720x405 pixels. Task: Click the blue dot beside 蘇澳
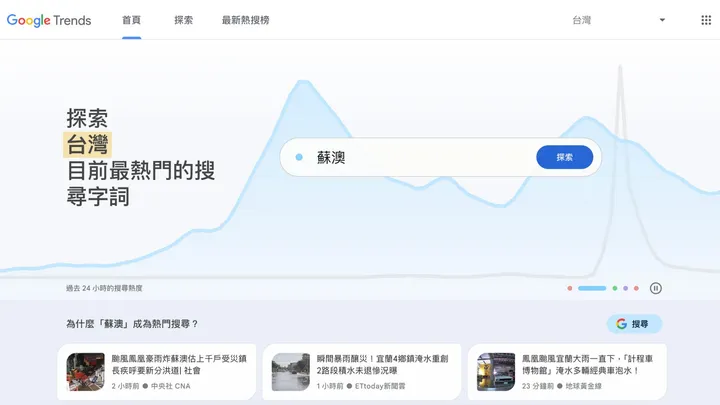[299, 157]
